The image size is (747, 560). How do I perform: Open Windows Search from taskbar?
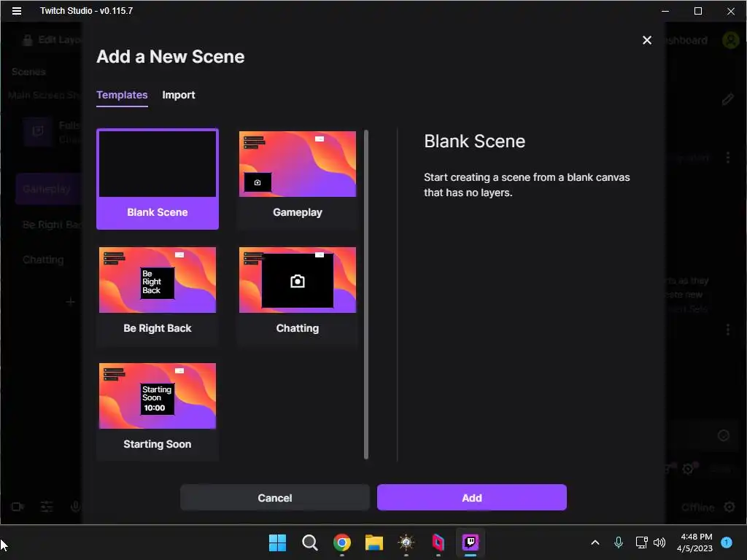309,542
